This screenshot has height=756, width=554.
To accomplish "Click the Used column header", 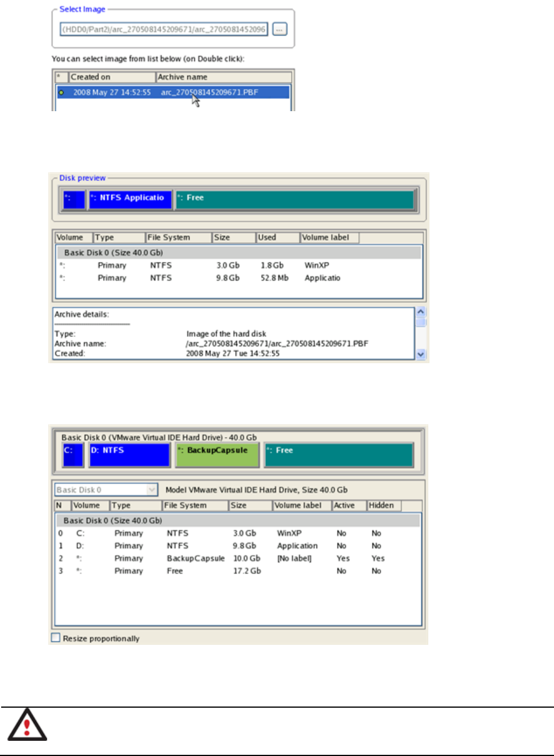I will [x=278, y=237].
